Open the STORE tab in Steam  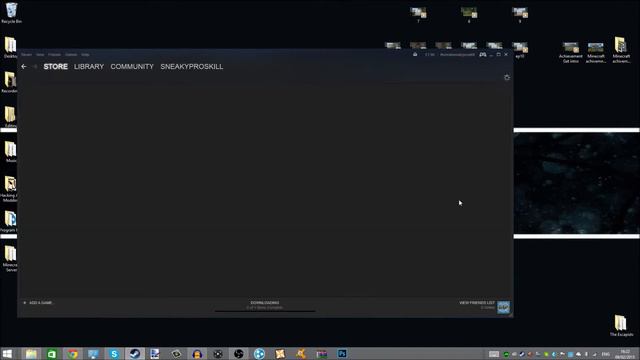pos(56,67)
